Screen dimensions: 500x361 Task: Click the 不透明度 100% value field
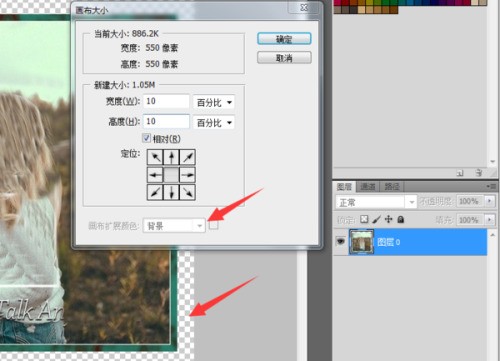(469, 201)
